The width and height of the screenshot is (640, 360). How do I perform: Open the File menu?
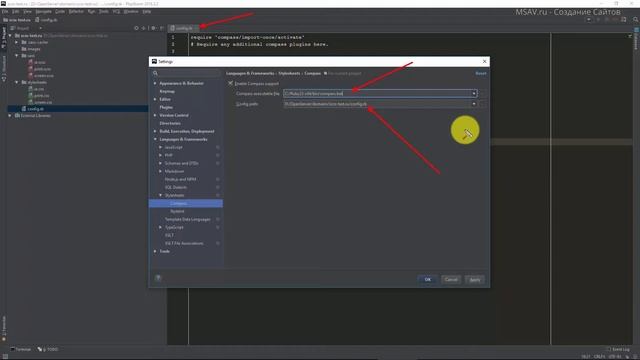click(x=5, y=11)
